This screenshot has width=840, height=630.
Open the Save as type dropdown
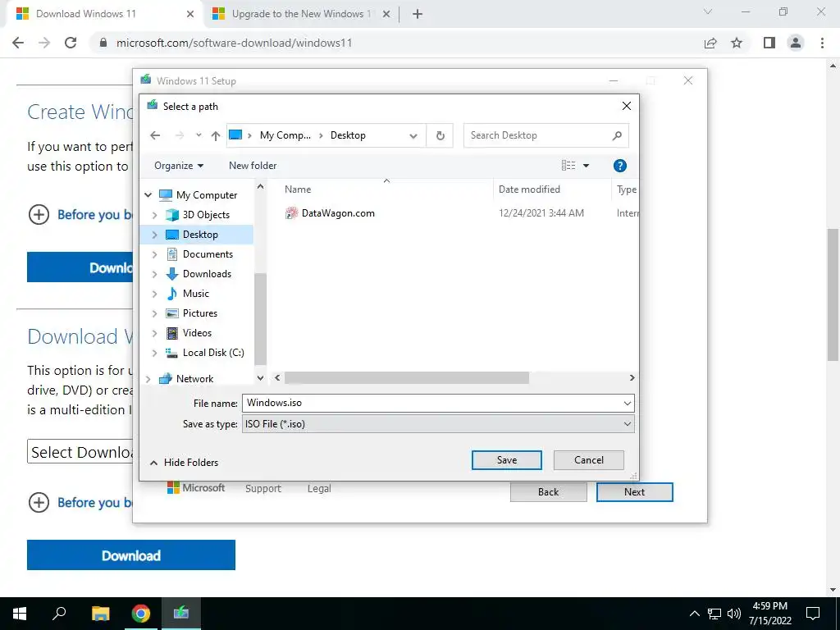pyautogui.click(x=438, y=424)
